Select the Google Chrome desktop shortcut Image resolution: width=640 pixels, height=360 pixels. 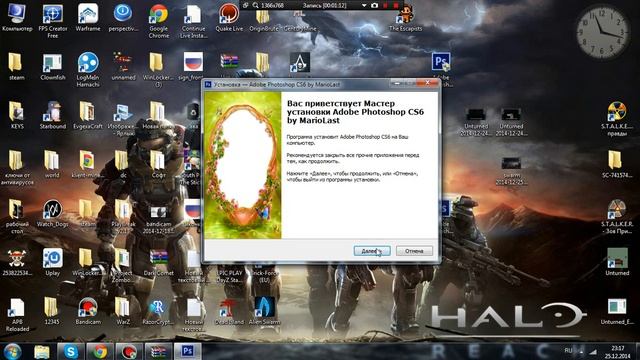[158, 21]
